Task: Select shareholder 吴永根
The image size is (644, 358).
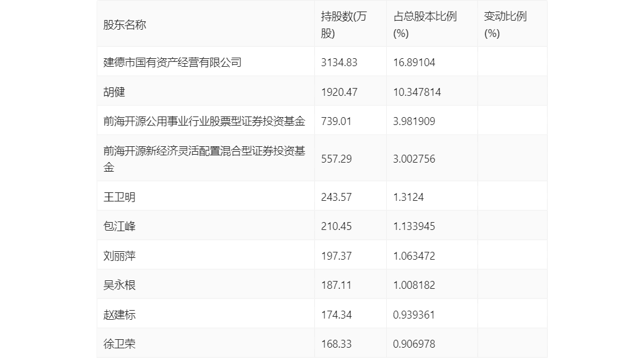Action: coord(119,285)
